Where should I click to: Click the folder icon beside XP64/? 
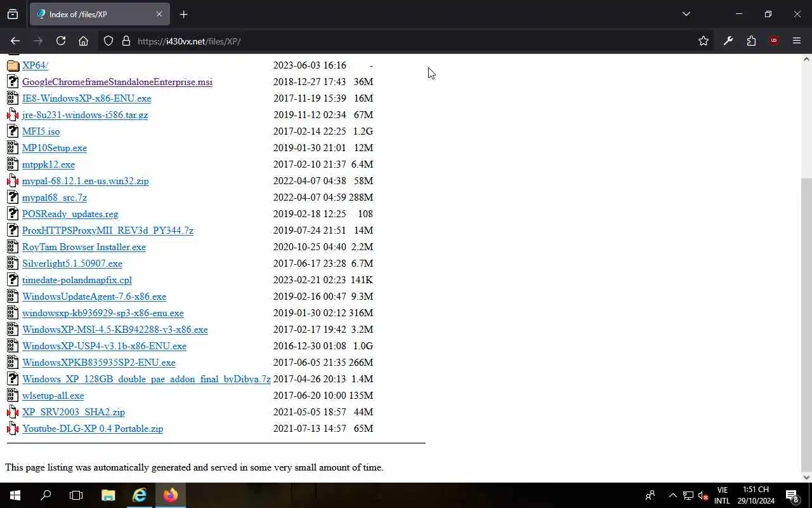[13, 65]
